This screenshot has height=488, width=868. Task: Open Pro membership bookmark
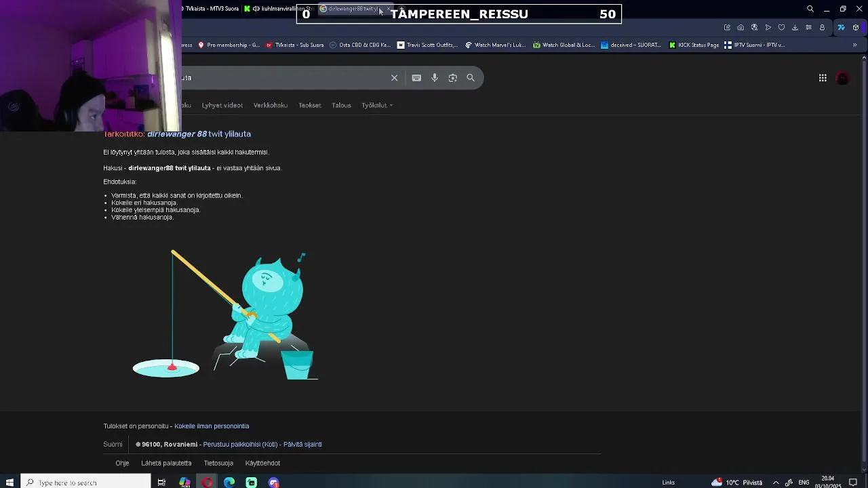[229, 45]
